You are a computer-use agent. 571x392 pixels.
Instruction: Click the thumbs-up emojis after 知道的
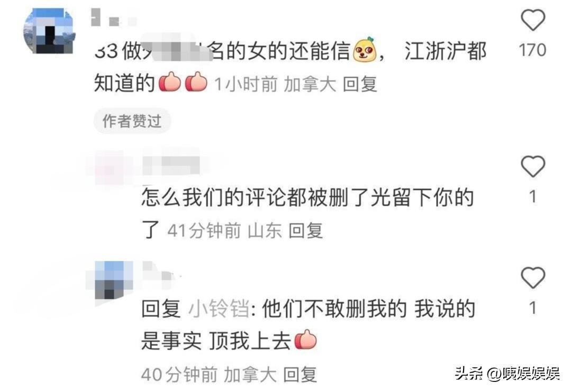click(183, 82)
